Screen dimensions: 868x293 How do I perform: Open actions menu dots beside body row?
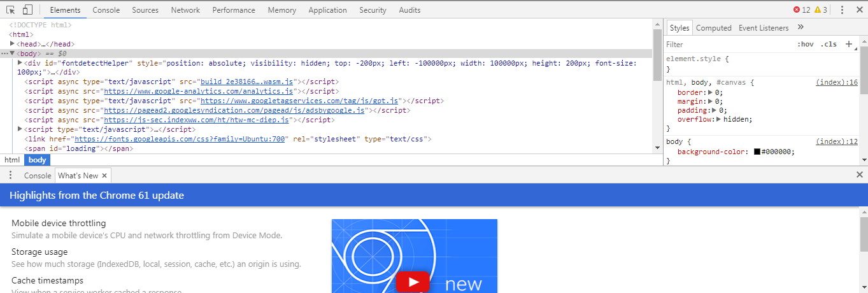[4, 54]
